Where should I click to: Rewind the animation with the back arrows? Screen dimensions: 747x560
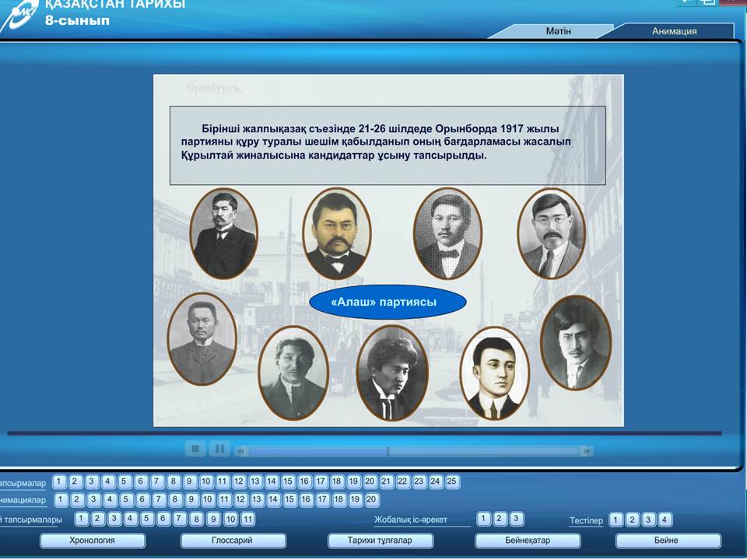pyautogui.click(x=241, y=451)
